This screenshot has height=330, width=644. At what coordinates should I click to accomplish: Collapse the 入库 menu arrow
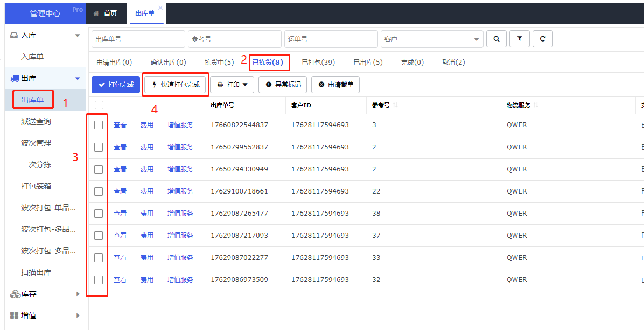[78, 36]
